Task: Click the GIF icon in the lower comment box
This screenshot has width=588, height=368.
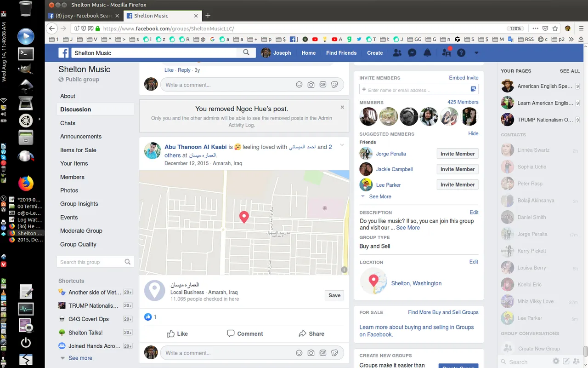Action: coord(323,353)
